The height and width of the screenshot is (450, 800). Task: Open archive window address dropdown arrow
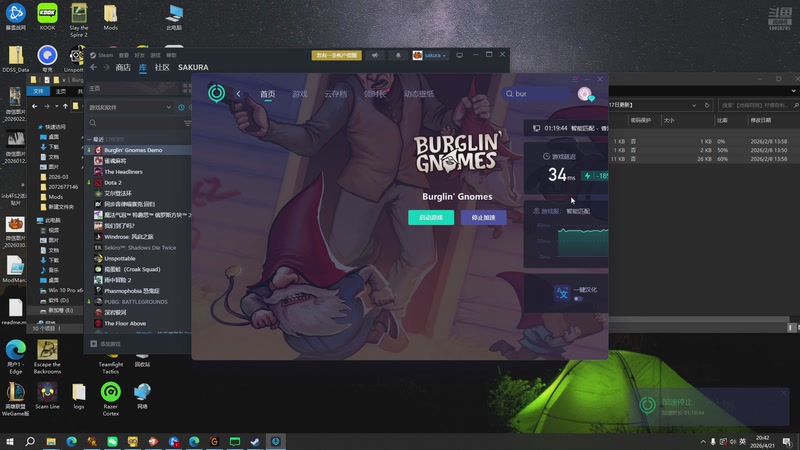[x=694, y=105]
